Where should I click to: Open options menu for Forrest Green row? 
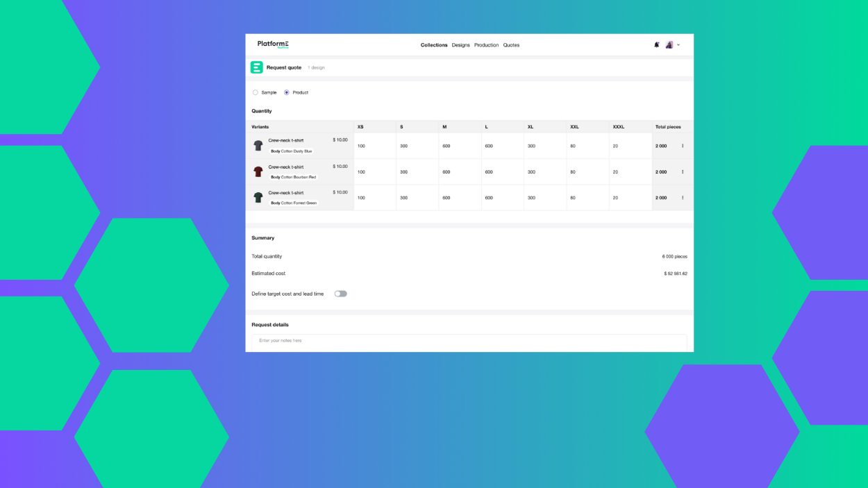[x=683, y=198]
